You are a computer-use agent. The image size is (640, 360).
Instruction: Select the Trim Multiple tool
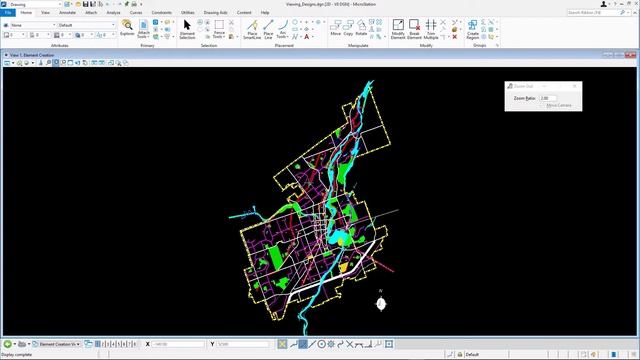pos(431,29)
